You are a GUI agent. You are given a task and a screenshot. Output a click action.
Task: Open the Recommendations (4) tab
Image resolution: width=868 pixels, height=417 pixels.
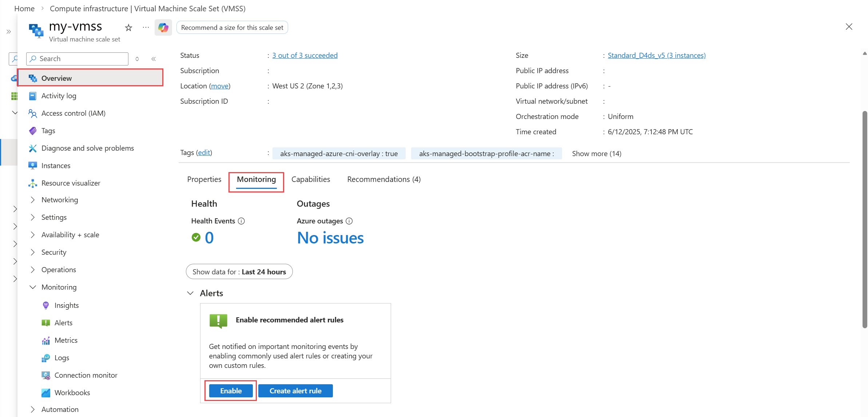pyautogui.click(x=384, y=179)
